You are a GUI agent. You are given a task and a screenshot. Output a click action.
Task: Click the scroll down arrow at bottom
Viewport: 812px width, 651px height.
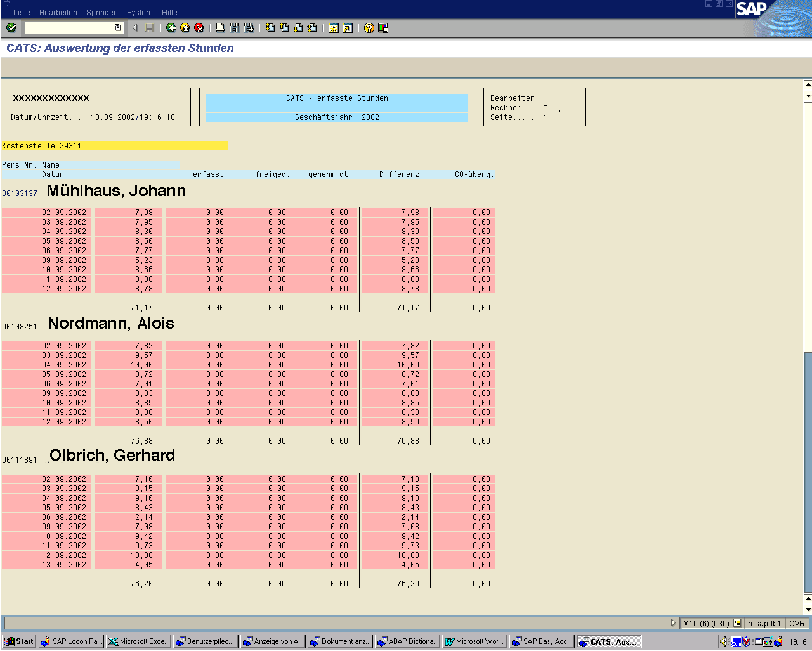click(808, 608)
